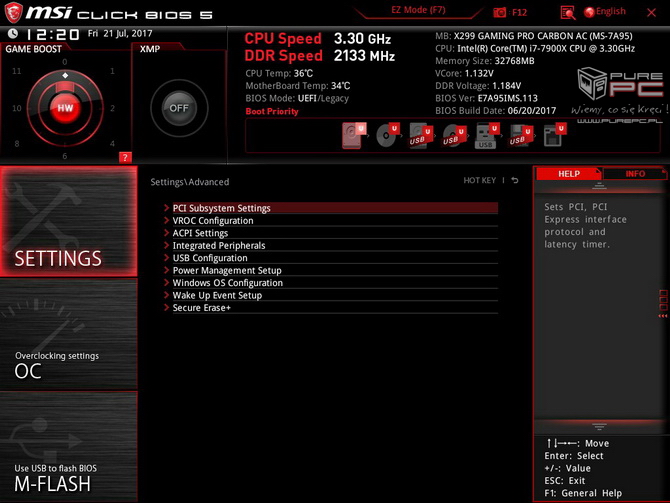Open the HOT KEY list
This screenshot has height=503, width=670.
click(x=479, y=180)
